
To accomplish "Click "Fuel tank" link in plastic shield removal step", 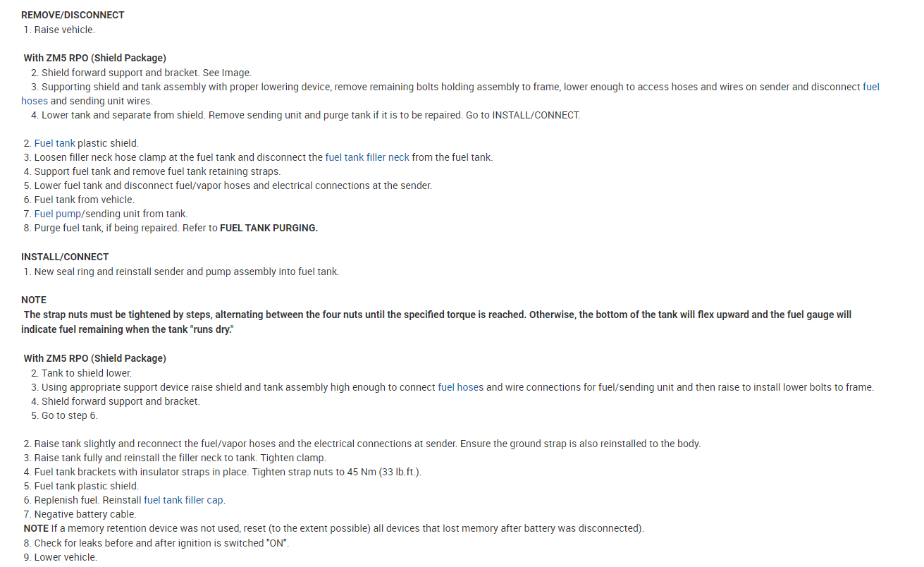I will coord(54,143).
